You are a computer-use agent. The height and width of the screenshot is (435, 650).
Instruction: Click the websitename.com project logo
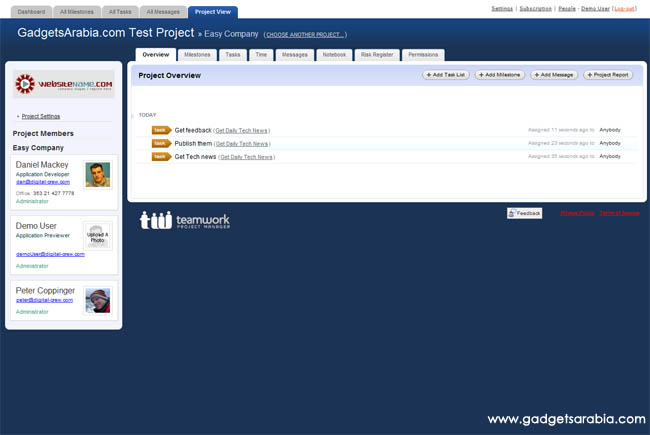click(64, 84)
